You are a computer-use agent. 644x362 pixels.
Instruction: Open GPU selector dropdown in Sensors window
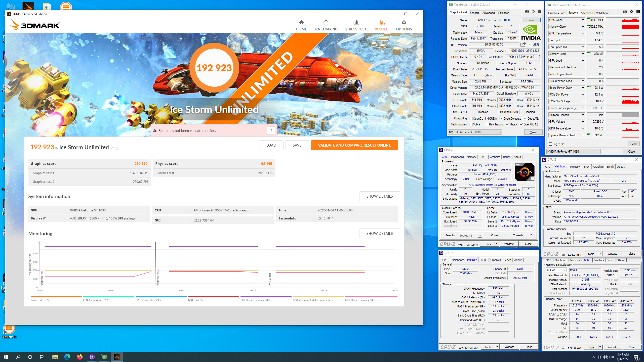tap(573, 151)
